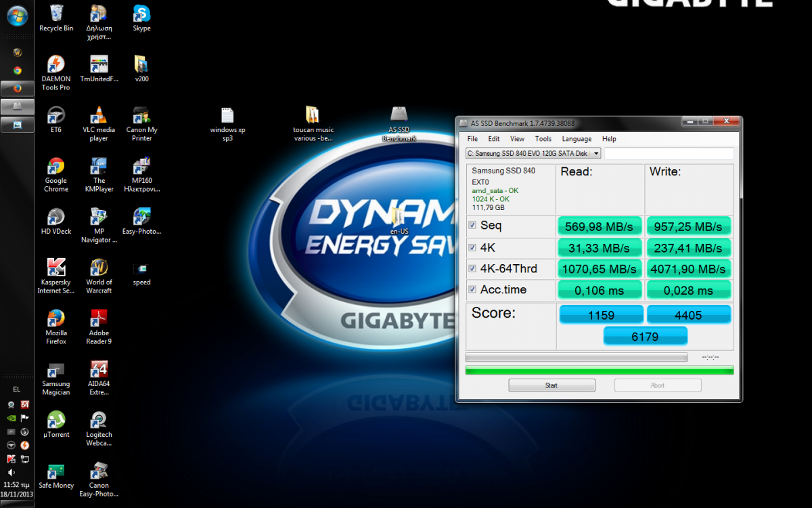812x508 pixels.
Task: Open the NVIDIA tray icon
Action: coord(11,418)
